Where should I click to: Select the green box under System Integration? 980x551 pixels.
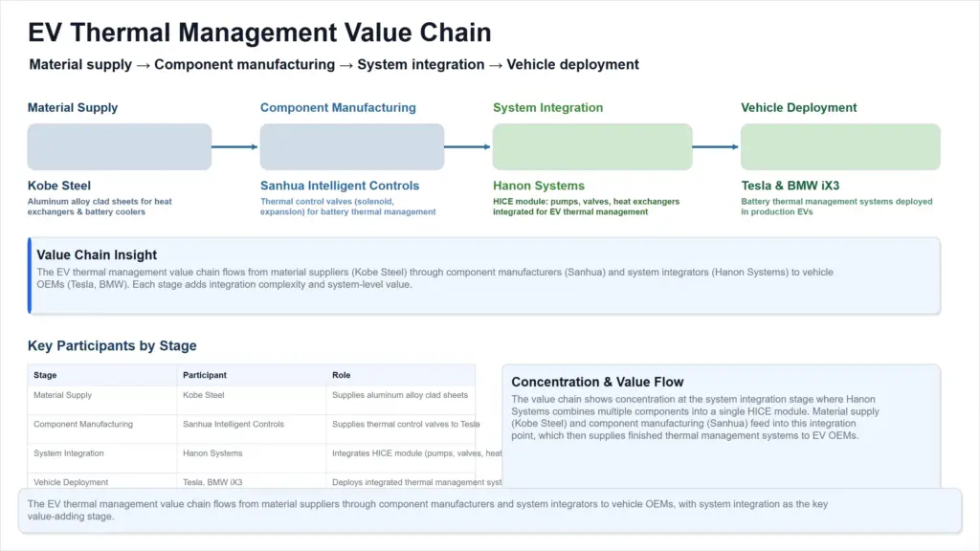[x=592, y=146]
